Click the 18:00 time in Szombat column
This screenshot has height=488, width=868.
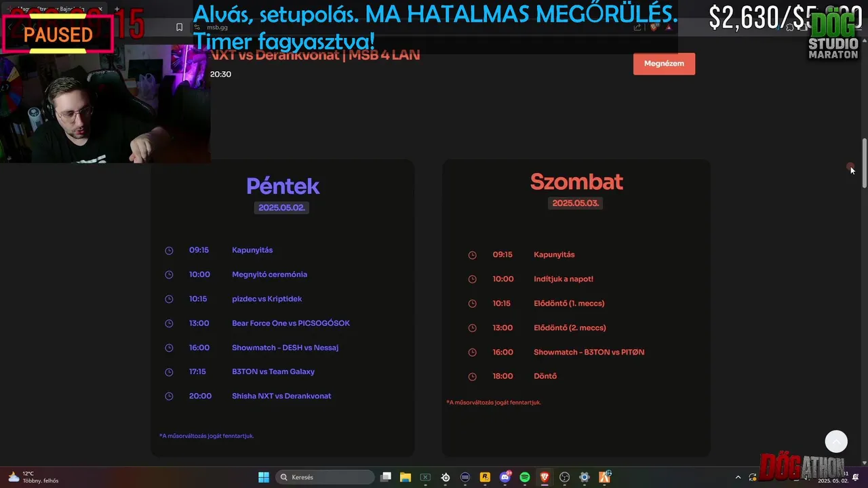pos(502,376)
